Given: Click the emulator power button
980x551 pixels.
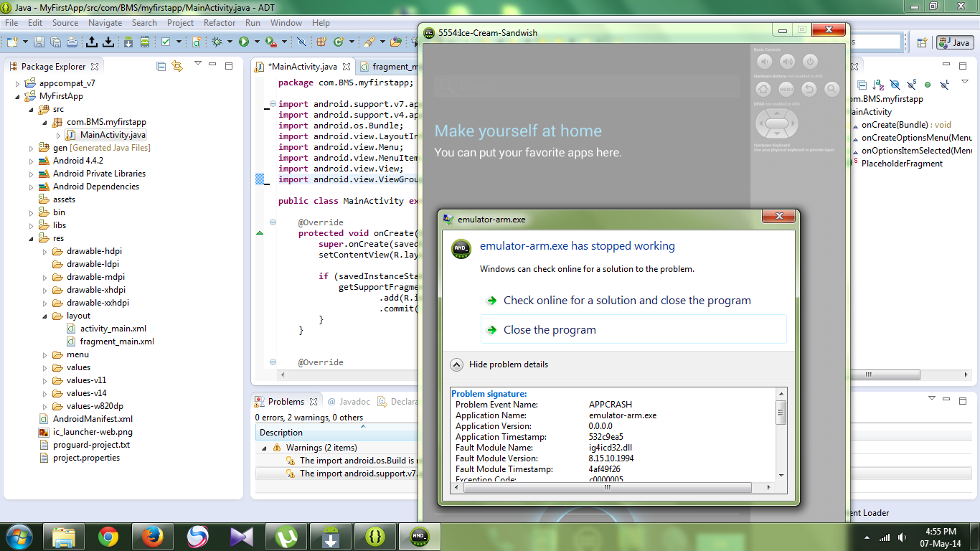Looking at the screenshot, I should [x=810, y=62].
